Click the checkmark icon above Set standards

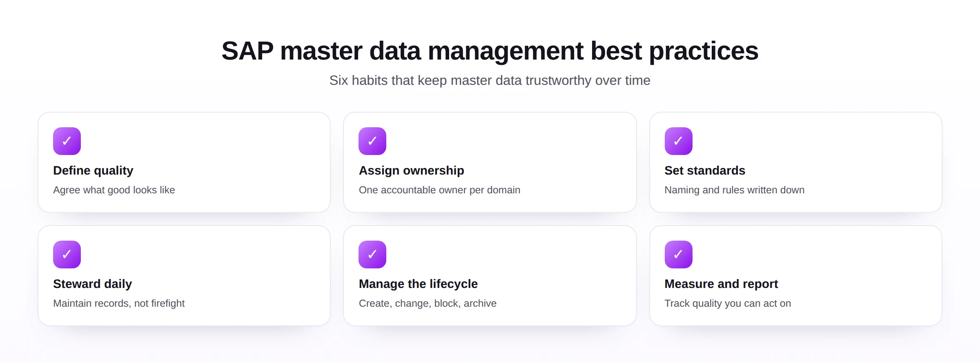[x=679, y=141]
